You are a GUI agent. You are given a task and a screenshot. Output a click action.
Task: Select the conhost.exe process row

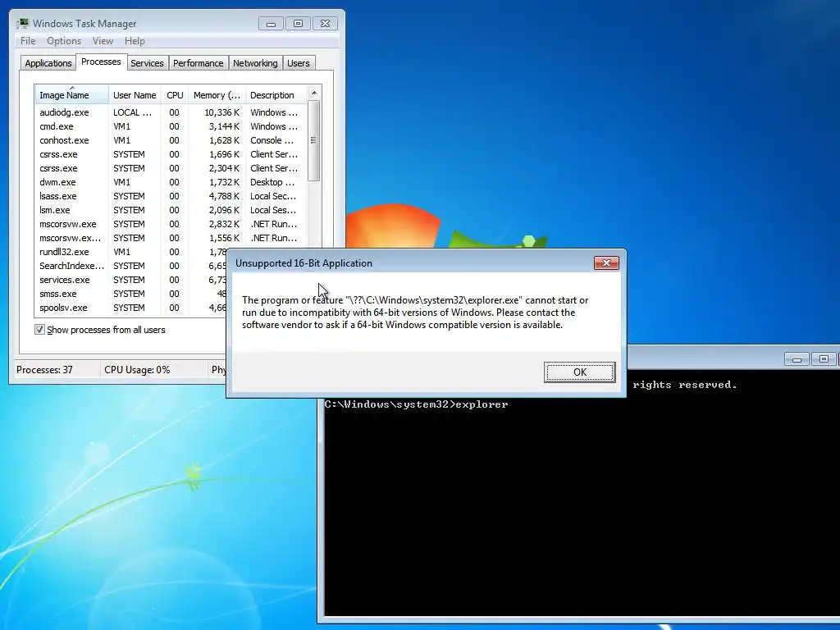[x=171, y=140]
